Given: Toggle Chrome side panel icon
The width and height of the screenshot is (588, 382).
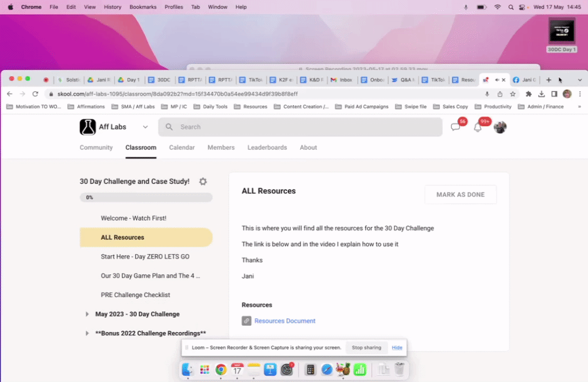Looking at the screenshot, I should coord(554,94).
